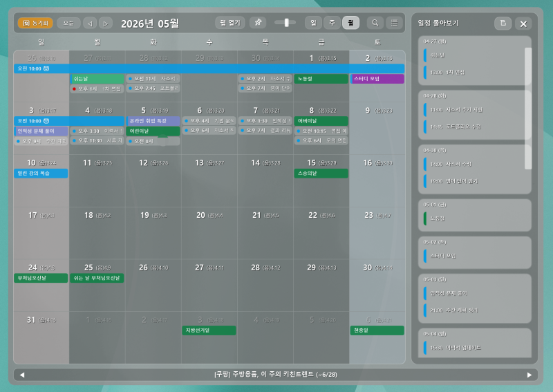
Task: Open the 오전 10:15 면접 event
Action: point(321,131)
